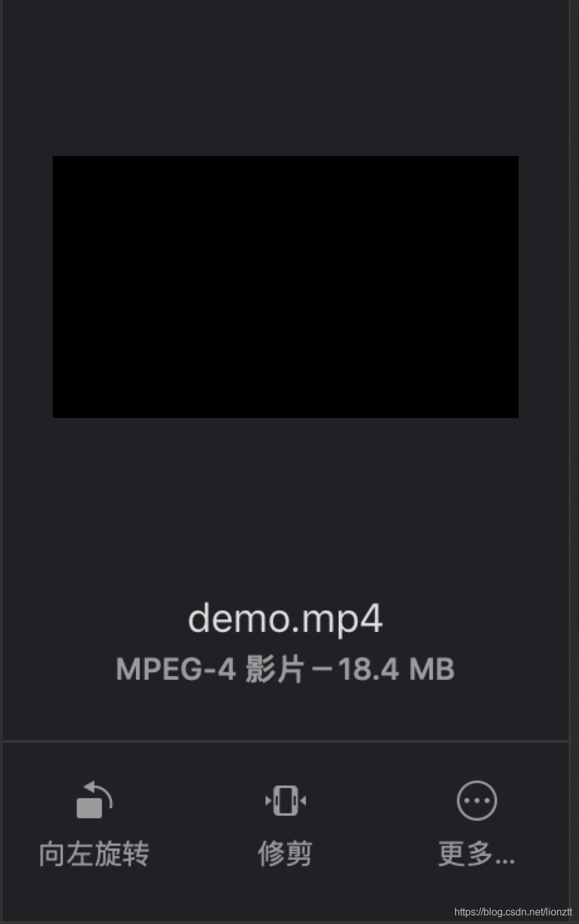Select the 向左旋转 label
579x924 pixels.
click(94, 854)
